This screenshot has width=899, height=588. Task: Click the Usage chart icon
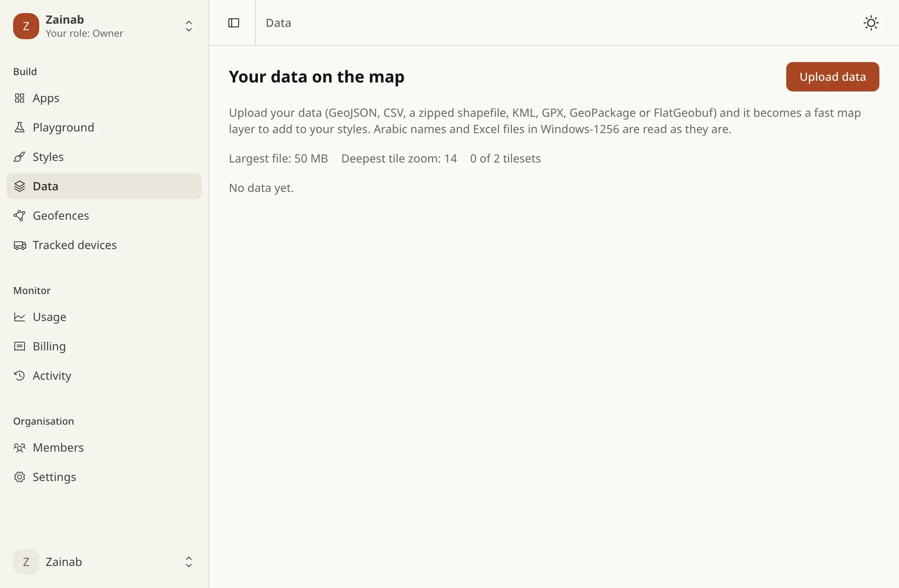click(20, 317)
